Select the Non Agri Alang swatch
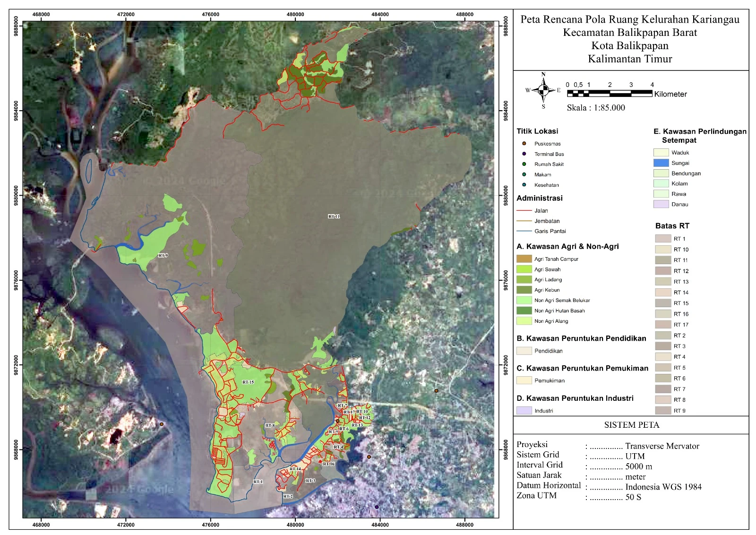 pyautogui.click(x=524, y=321)
